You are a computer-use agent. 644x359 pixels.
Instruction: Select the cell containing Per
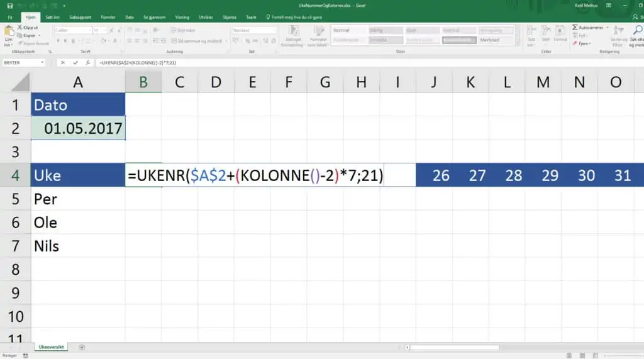click(78, 199)
